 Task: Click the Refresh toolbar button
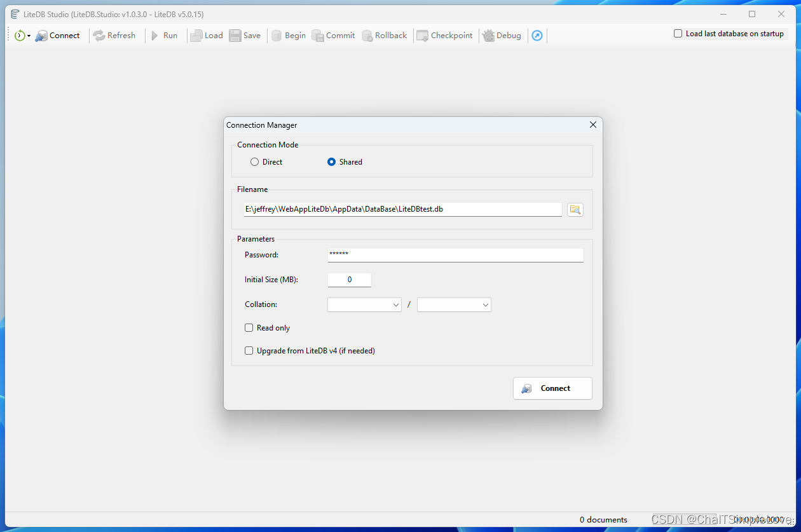114,36
